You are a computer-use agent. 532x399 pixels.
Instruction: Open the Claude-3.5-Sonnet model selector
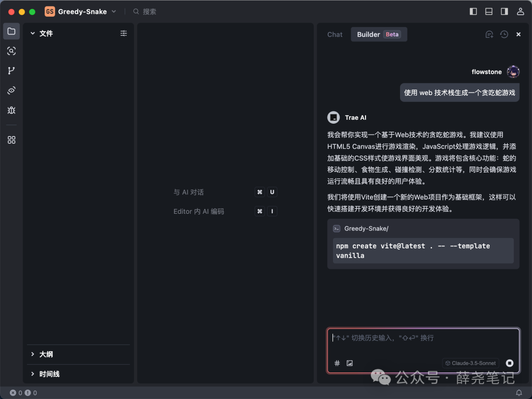point(470,363)
